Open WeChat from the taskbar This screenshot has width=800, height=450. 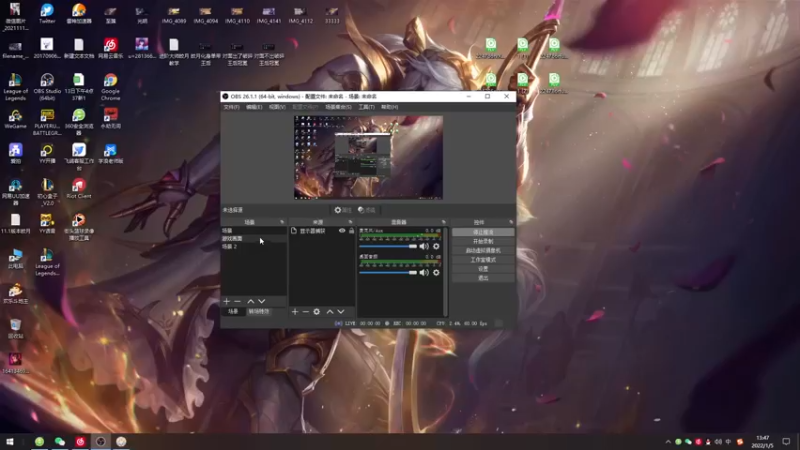[60, 441]
